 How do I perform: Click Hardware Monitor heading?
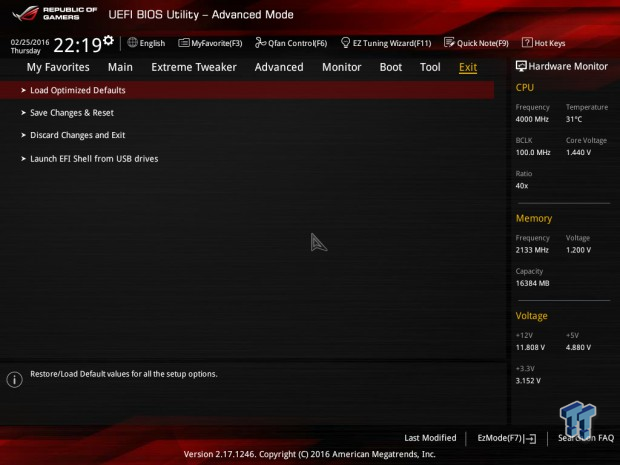(568, 66)
